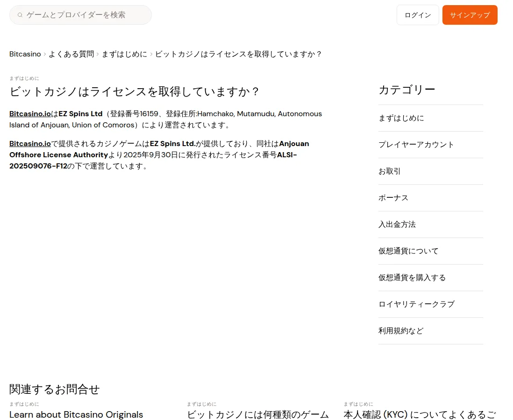Click the orange サインアップ button
The height and width of the screenshot is (420, 513).
click(x=470, y=15)
